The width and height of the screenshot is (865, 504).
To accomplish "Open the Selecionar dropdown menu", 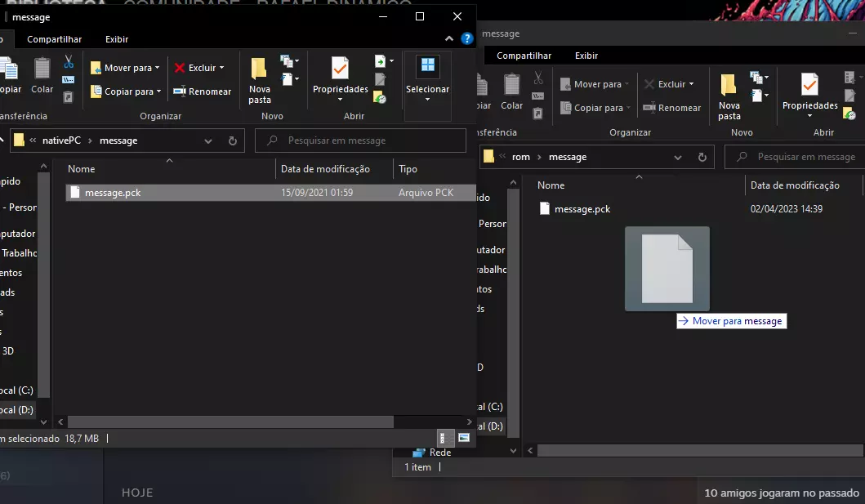I will coord(427,90).
